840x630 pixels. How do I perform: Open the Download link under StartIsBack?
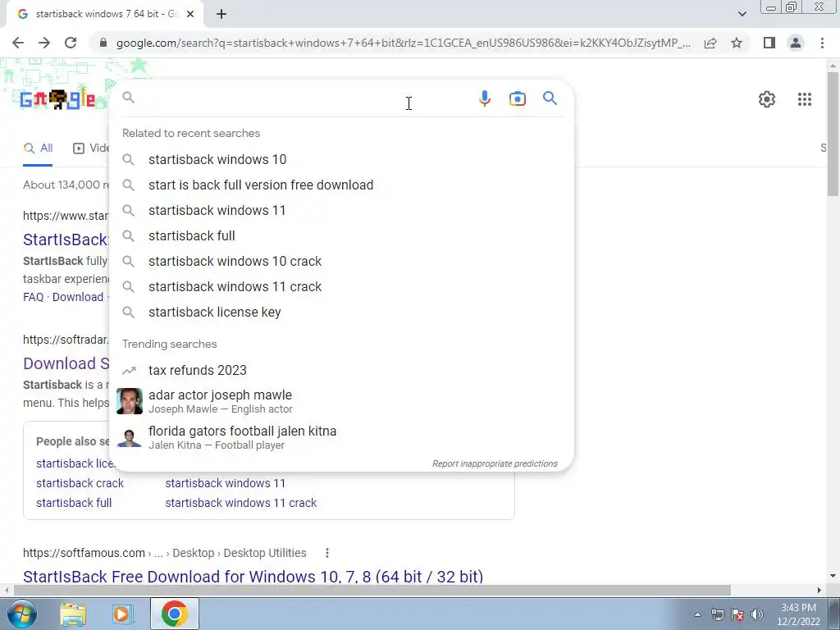78,297
